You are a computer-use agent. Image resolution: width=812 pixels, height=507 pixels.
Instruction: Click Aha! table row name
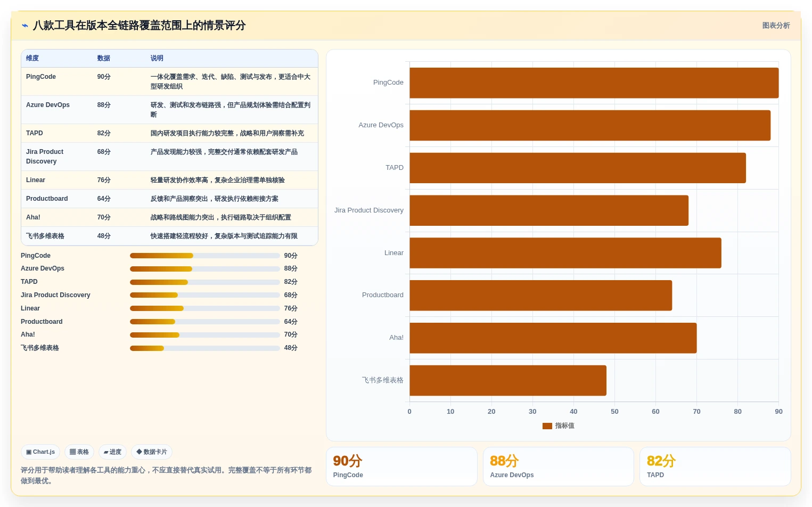point(33,217)
